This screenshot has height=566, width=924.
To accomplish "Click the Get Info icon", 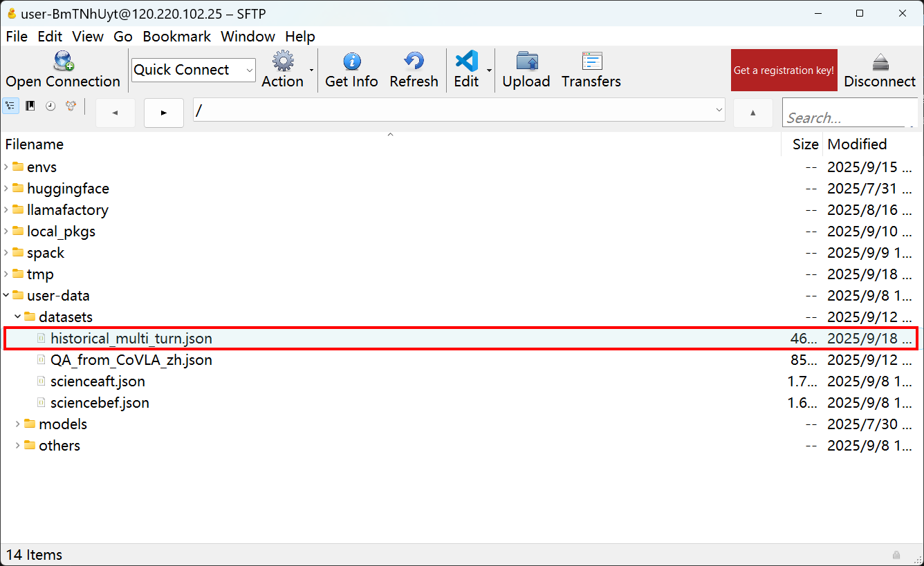I will (351, 62).
